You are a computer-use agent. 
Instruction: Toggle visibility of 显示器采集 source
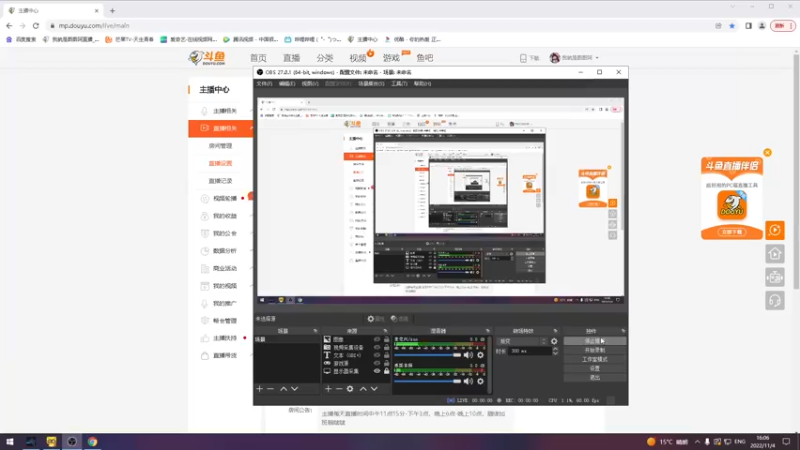pos(377,371)
